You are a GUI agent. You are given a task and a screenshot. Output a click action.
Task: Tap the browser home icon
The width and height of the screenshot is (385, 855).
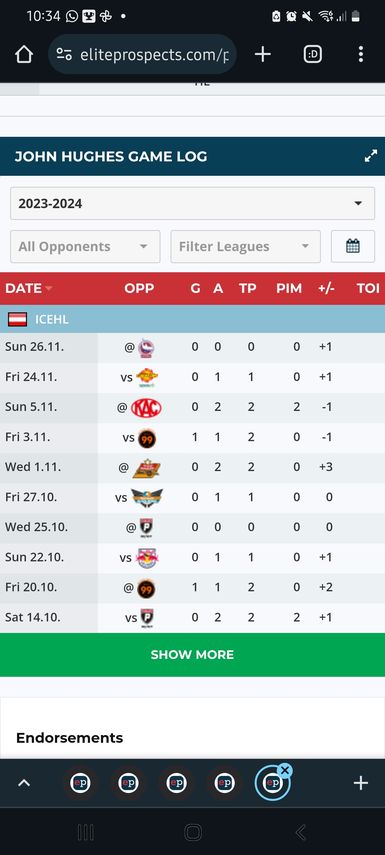pyautogui.click(x=24, y=54)
